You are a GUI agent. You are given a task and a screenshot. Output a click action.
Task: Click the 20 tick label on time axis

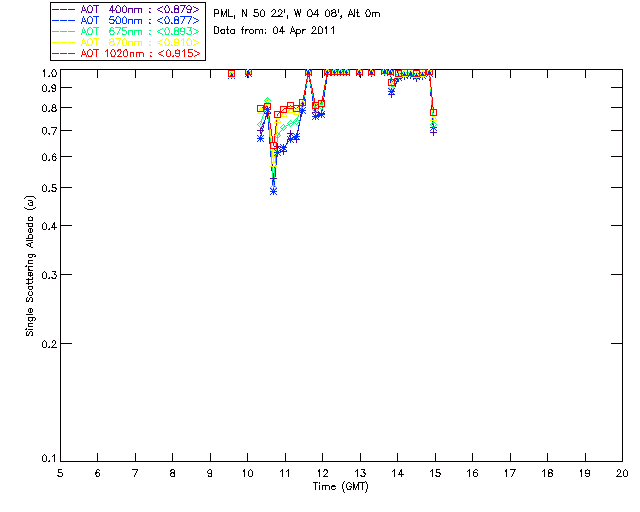622,473
